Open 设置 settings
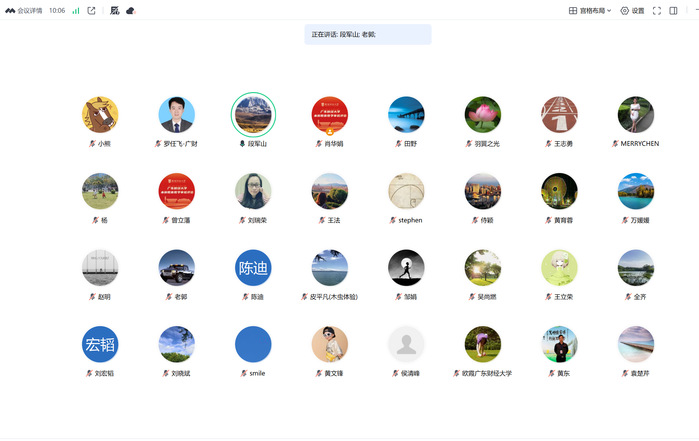Image resolution: width=699 pixels, height=441 pixels. pyautogui.click(x=632, y=11)
